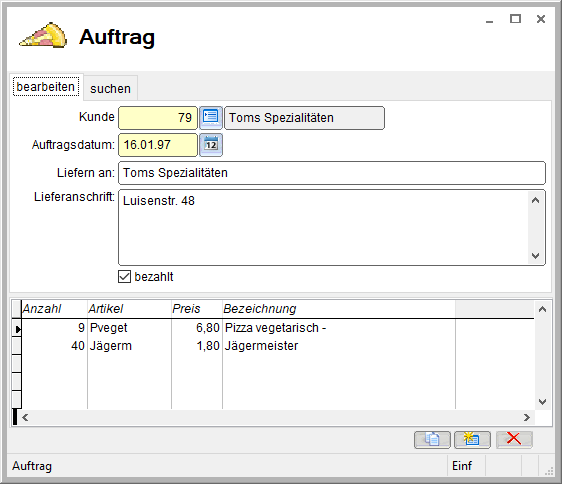Click the copy record icon button

tap(432, 440)
